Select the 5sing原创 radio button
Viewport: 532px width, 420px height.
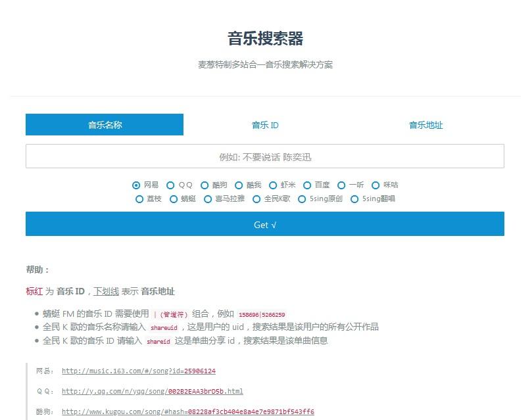point(302,199)
